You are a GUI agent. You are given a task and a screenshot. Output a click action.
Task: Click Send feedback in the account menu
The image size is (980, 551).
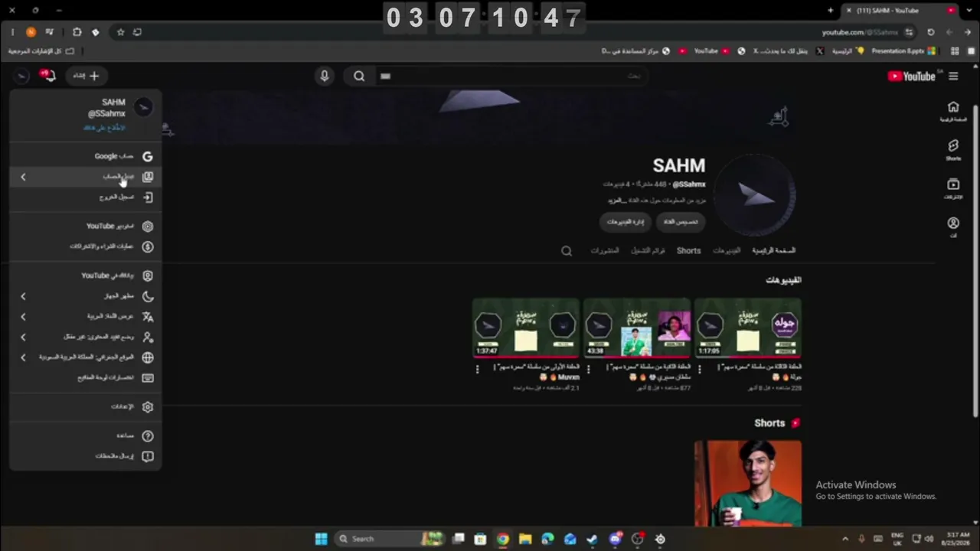86,456
